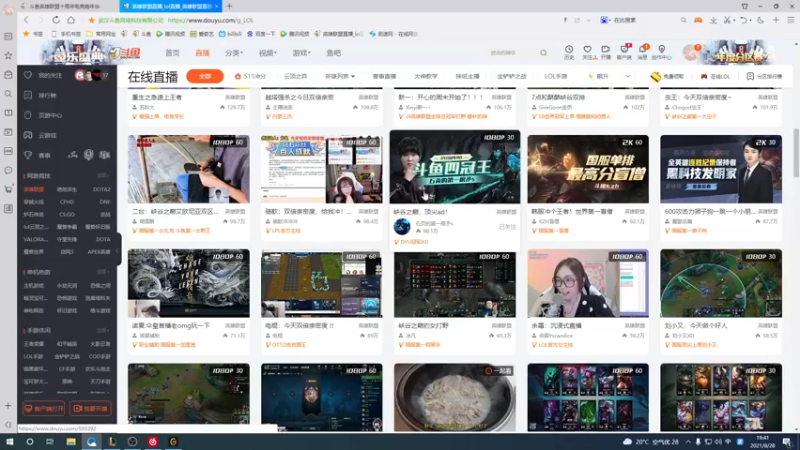
Task: Click the undo arrow in browser toolbar
Action: click(743, 20)
